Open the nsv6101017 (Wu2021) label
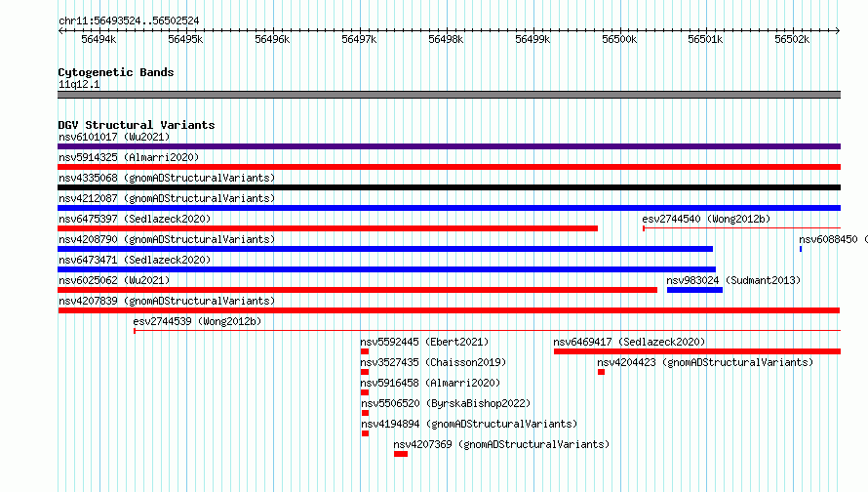Screen dimensions: 868x492 (x=114, y=137)
